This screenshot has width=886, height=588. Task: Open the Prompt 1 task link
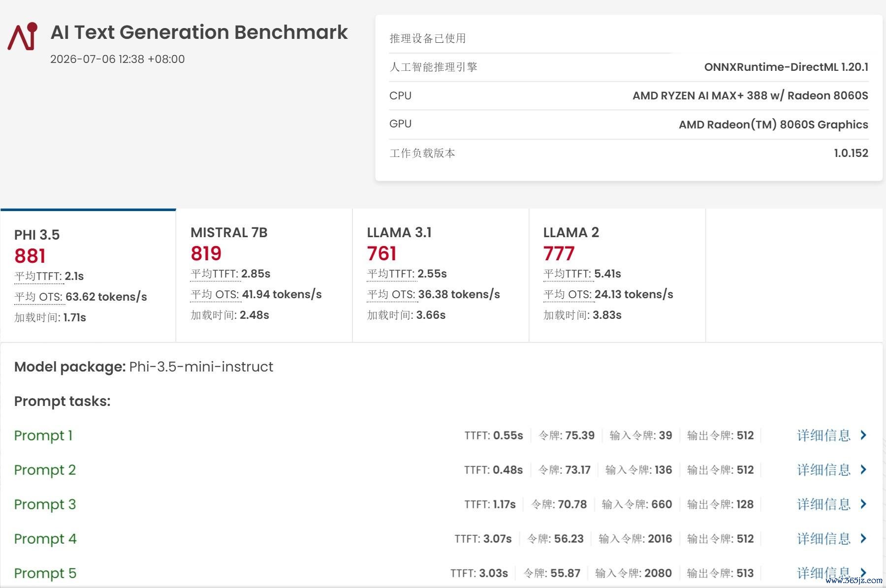(x=43, y=435)
